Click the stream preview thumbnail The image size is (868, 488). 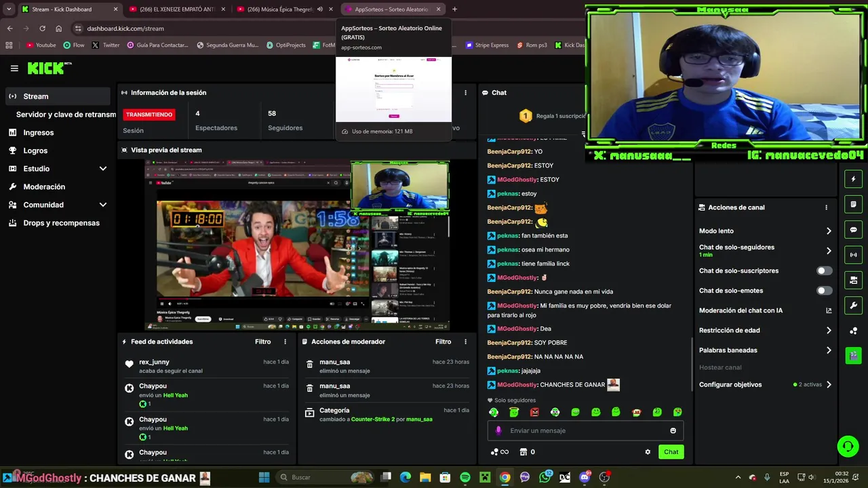point(297,245)
